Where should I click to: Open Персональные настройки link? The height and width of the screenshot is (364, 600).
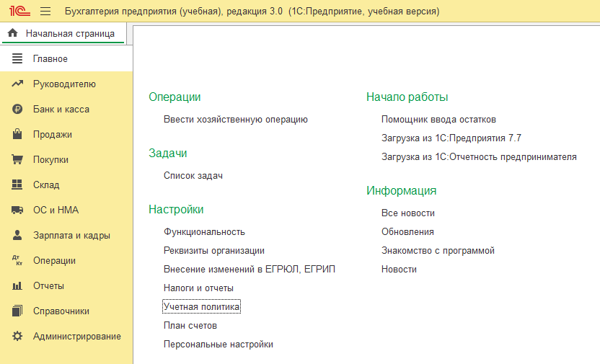tap(219, 344)
